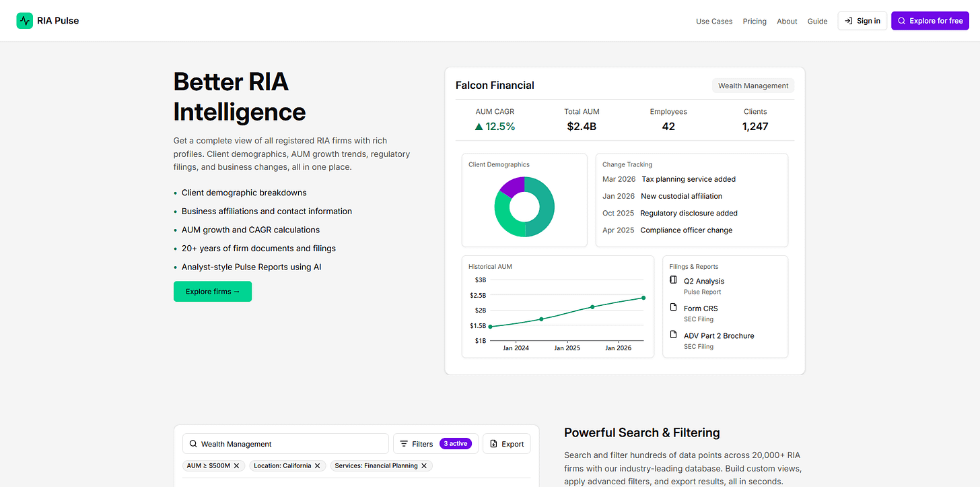Screen dimensions: 980x487
Task: Export the search results
Action: (x=507, y=444)
